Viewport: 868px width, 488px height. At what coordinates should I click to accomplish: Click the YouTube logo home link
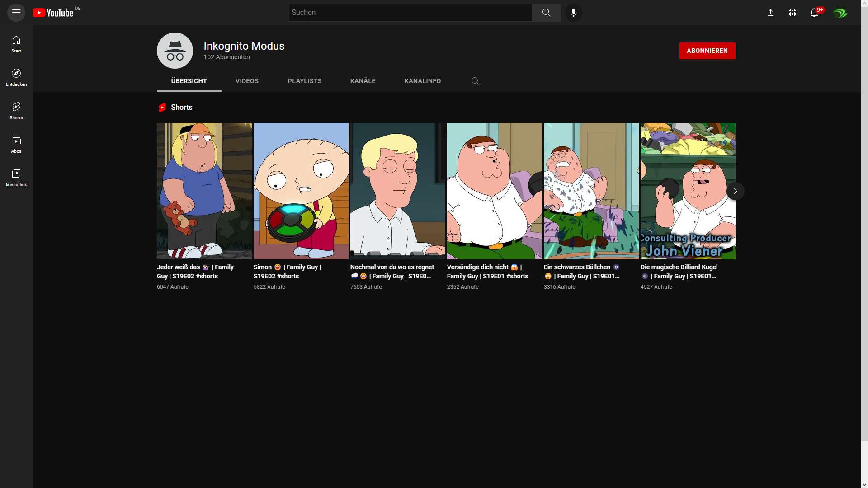coord(53,13)
